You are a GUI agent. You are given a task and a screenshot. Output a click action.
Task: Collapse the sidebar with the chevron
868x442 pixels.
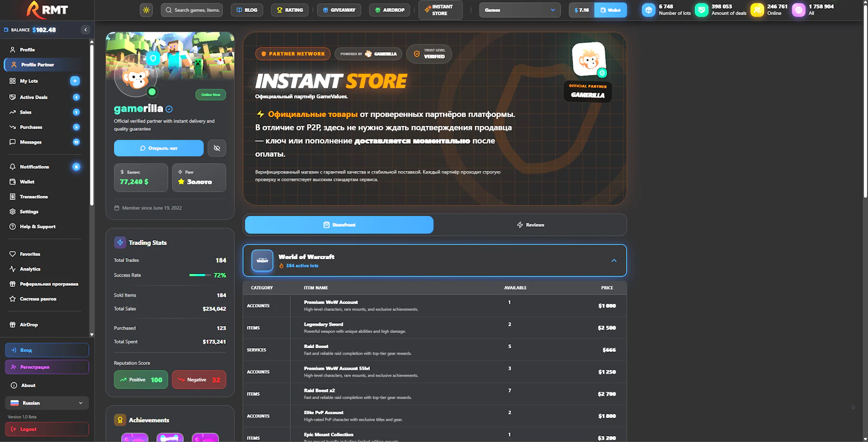click(x=85, y=30)
